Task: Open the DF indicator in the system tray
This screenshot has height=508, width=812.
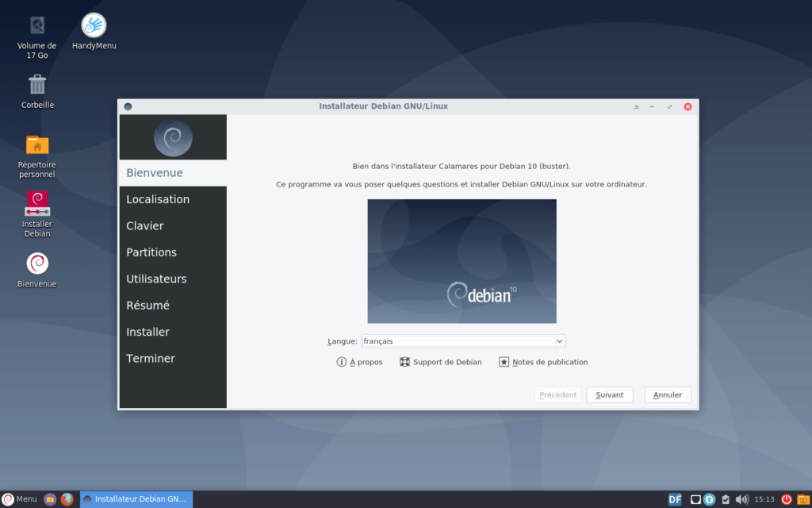Action: pos(674,499)
